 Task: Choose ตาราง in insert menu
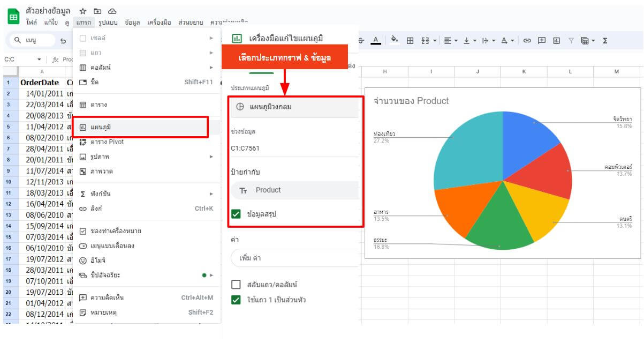click(146, 105)
